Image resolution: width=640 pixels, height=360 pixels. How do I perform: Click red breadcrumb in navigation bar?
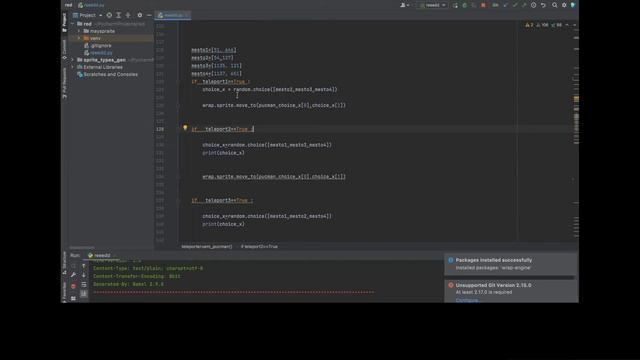(69, 5)
